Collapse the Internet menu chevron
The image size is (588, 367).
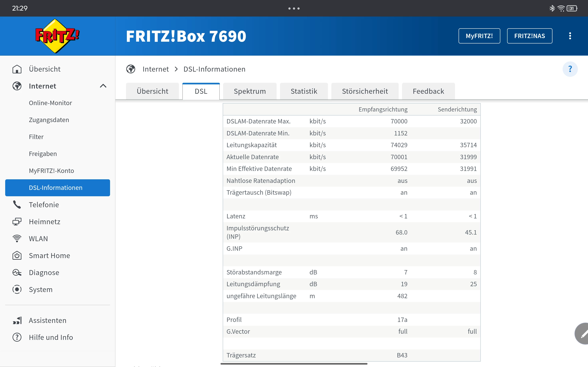coord(103,86)
